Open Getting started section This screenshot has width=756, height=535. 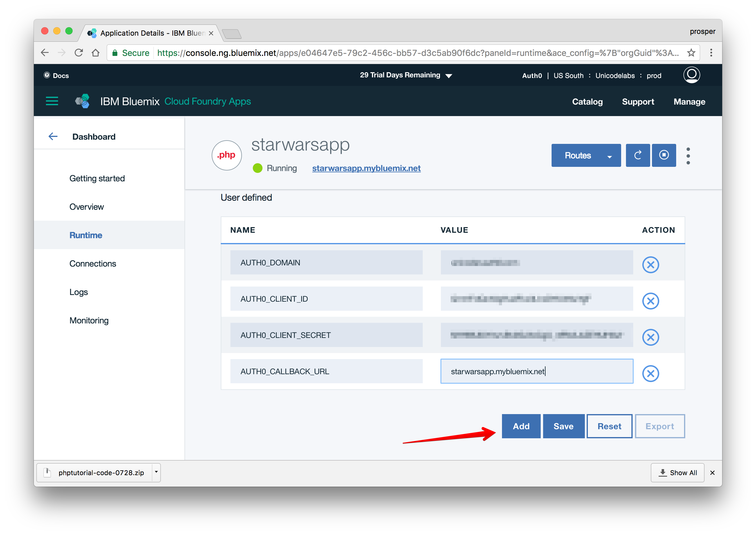[97, 178]
